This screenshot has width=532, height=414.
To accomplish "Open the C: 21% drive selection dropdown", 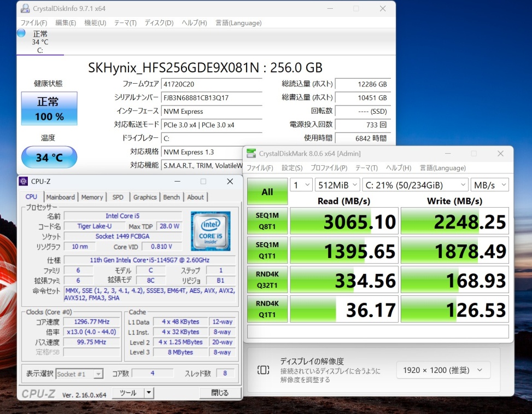I will pos(415,185).
